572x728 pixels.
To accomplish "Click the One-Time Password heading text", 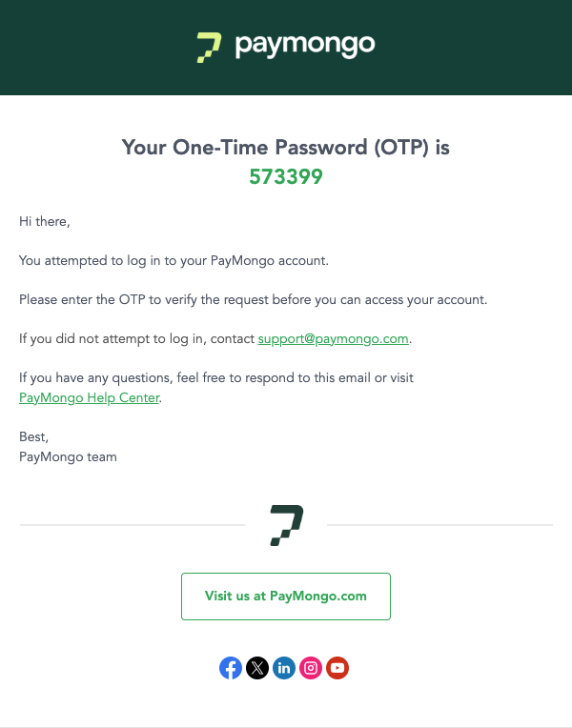I will (x=286, y=147).
